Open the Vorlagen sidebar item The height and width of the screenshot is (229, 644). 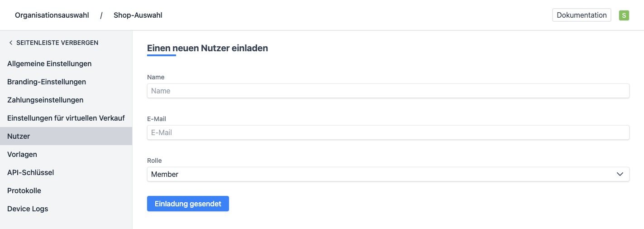(x=22, y=154)
